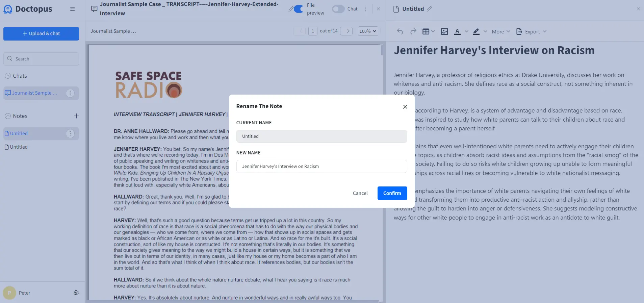This screenshot has height=303, width=644.
Task: Insert image into note
Action: point(444,31)
